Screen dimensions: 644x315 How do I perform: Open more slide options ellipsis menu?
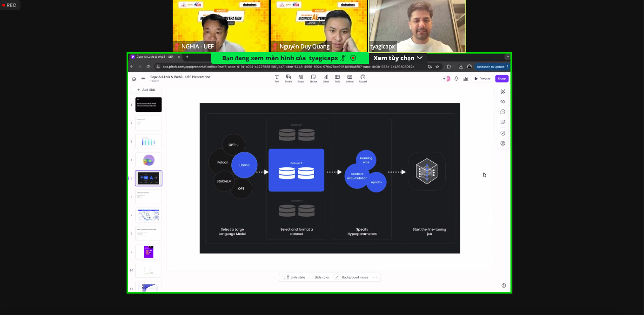click(x=375, y=277)
